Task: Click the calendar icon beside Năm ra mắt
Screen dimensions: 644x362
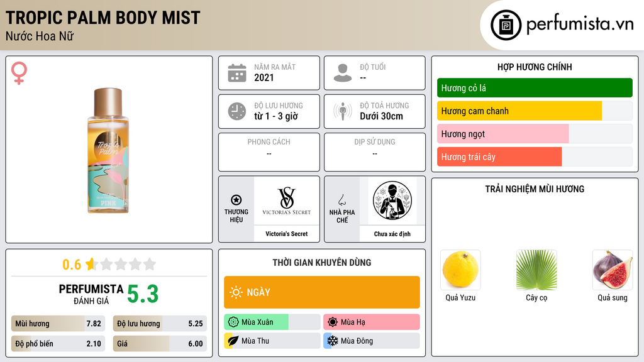Action: point(237,73)
